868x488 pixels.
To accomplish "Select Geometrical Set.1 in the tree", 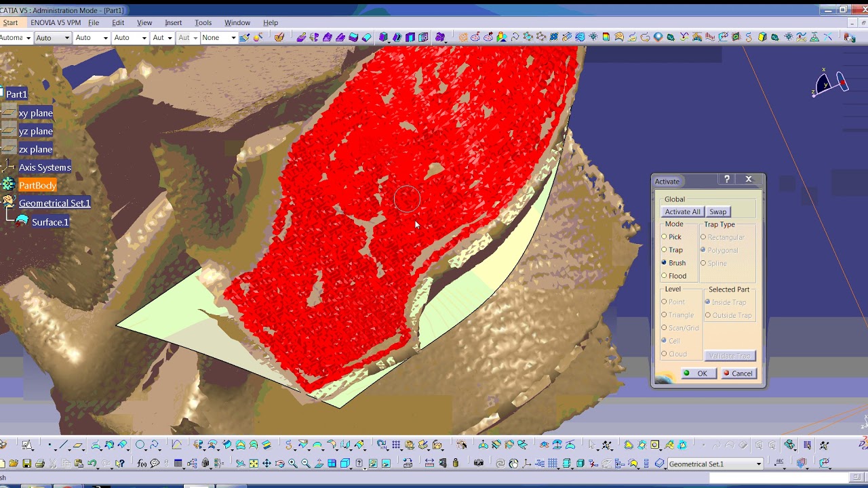I will tap(54, 203).
